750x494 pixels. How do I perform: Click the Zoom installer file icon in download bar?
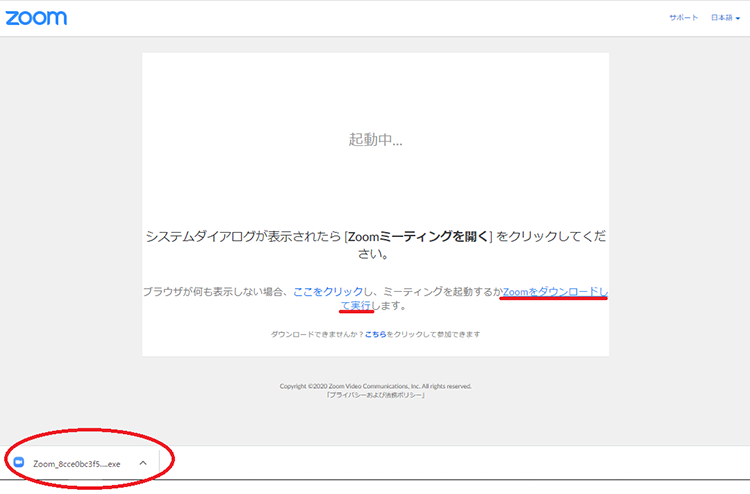pyautogui.click(x=19, y=463)
